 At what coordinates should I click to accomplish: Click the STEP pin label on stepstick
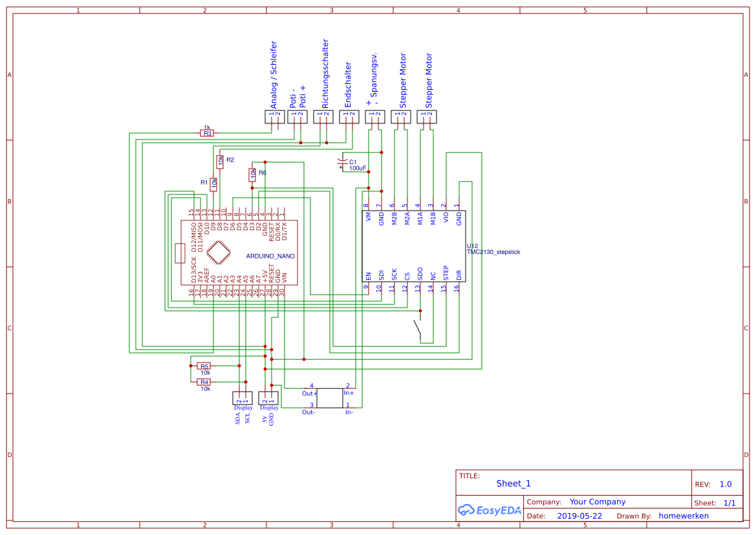click(x=446, y=273)
